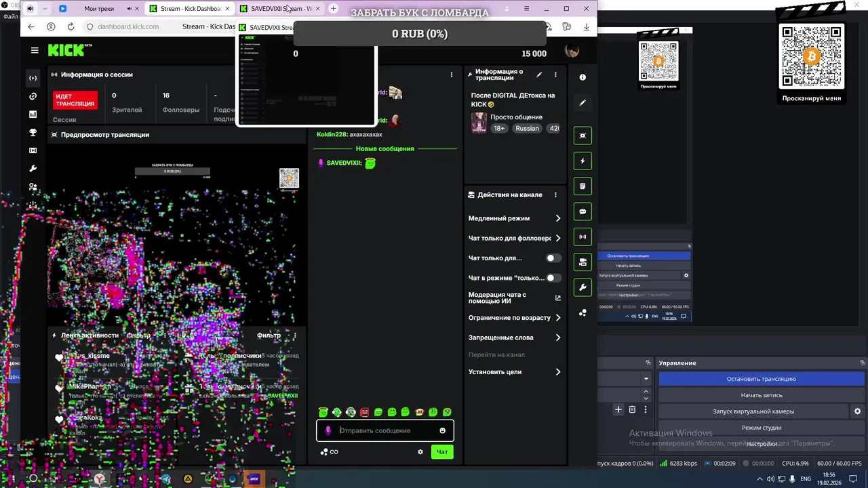Open tab list dropdown arrow

click(x=45, y=9)
